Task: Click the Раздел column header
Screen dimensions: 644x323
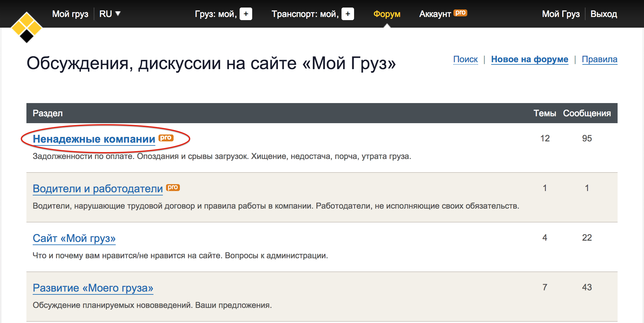Action: pyautogui.click(x=48, y=113)
